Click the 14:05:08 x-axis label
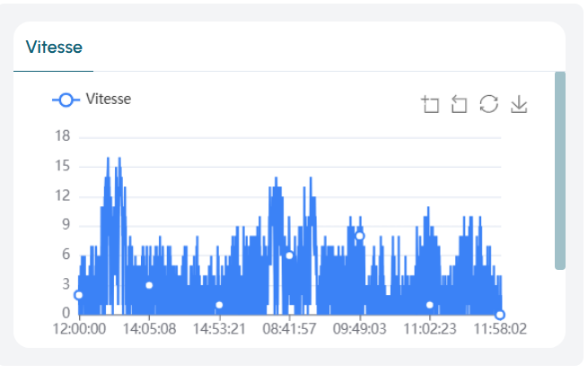Viewport: 588px width, 373px height. tap(149, 329)
